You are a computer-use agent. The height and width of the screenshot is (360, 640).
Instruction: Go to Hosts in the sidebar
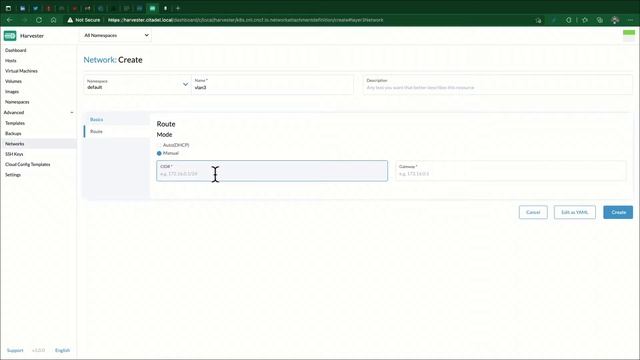tap(11, 60)
